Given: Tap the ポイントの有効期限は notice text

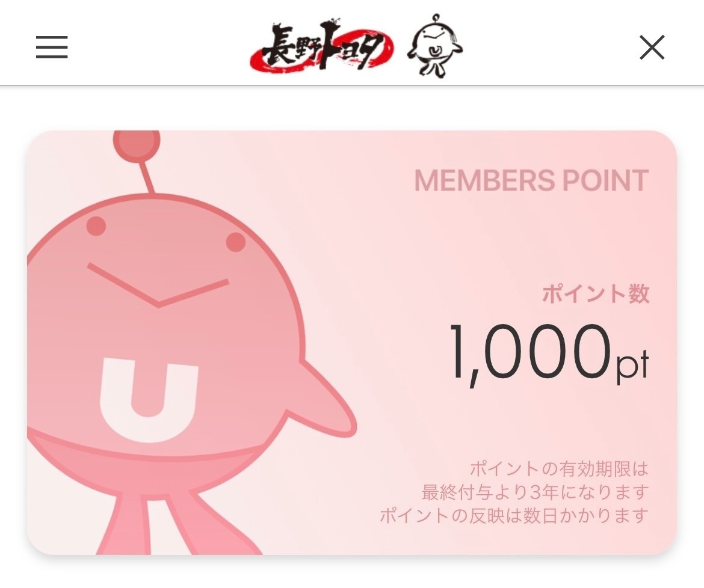Looking at the screenshot, I should 559,469.
